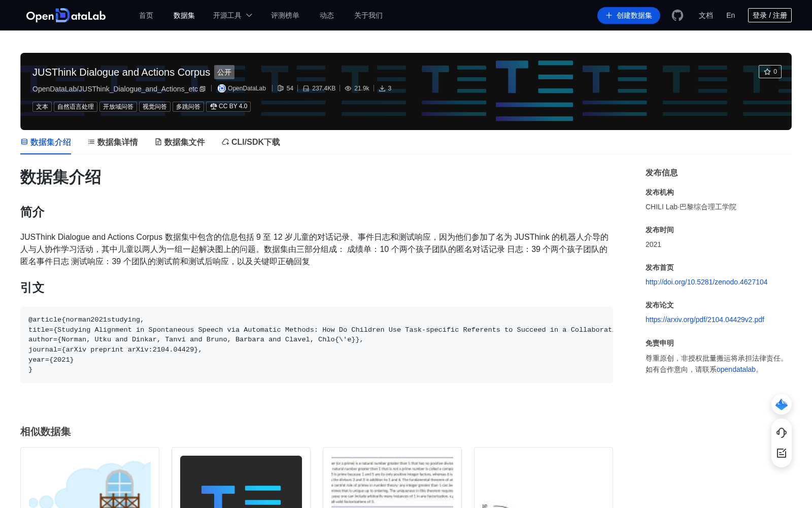Open the GitHub icon link
The width and height of the screenshot is (812, 508).
[678, 15]
